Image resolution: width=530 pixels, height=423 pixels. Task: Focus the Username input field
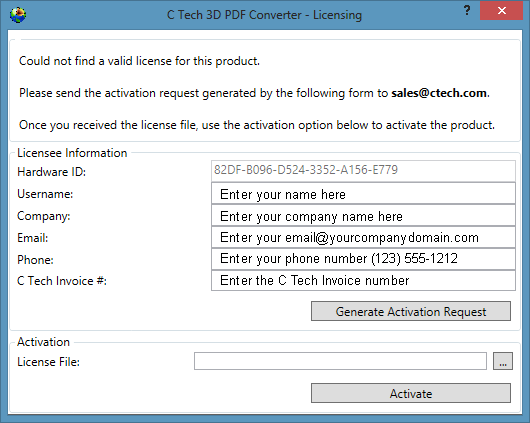[363, 193]
